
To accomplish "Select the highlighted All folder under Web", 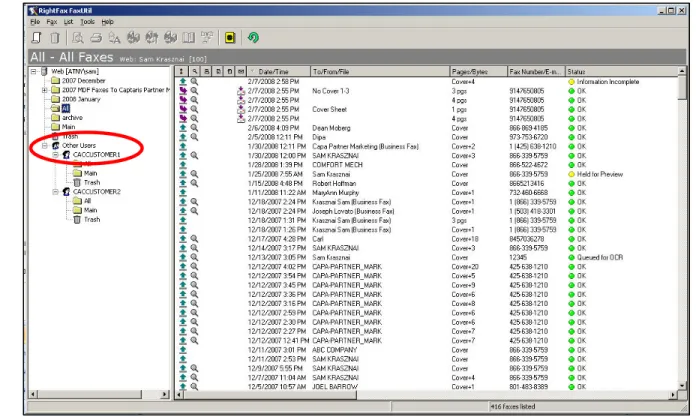I will pyautogui.click(x=61, y=108).
